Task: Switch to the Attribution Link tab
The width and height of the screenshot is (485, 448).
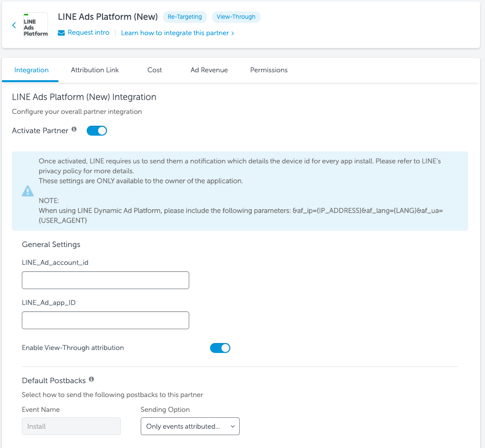Action: click(95, 70)
